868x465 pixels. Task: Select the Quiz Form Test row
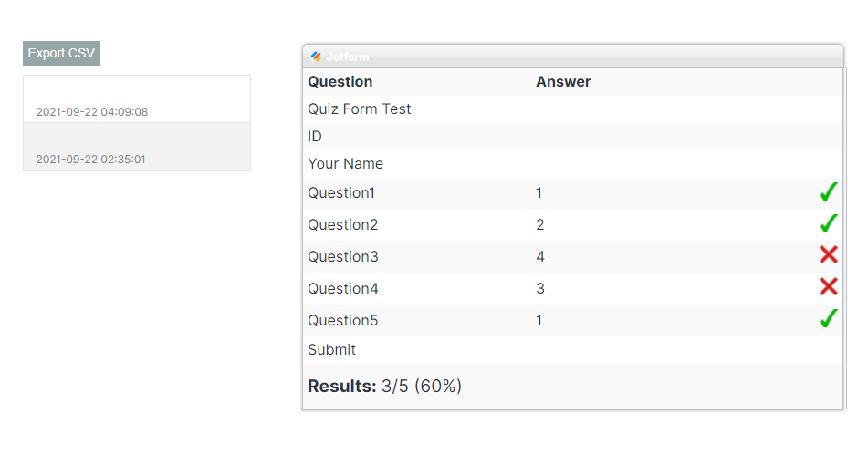tap(360, 109)
